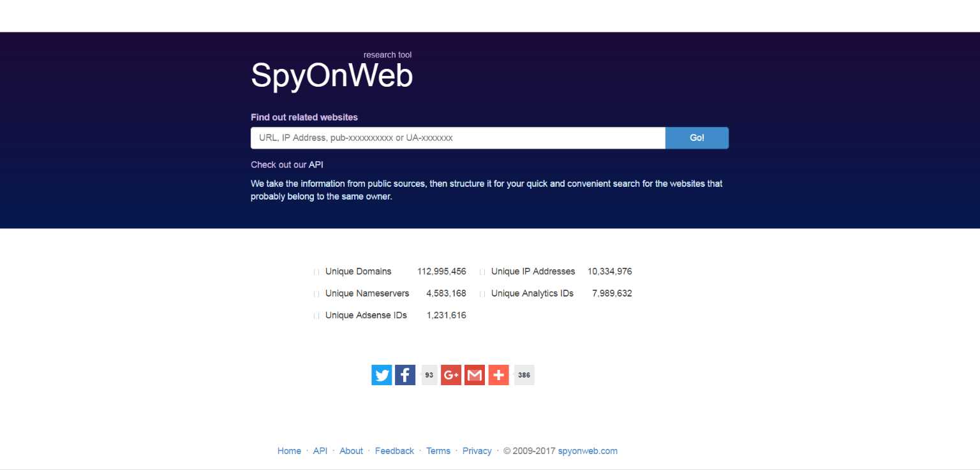The width and height of the screenshot is (980, 470).
Task: Click the 'Find out related websites' heading
Action: pos(304,117)
